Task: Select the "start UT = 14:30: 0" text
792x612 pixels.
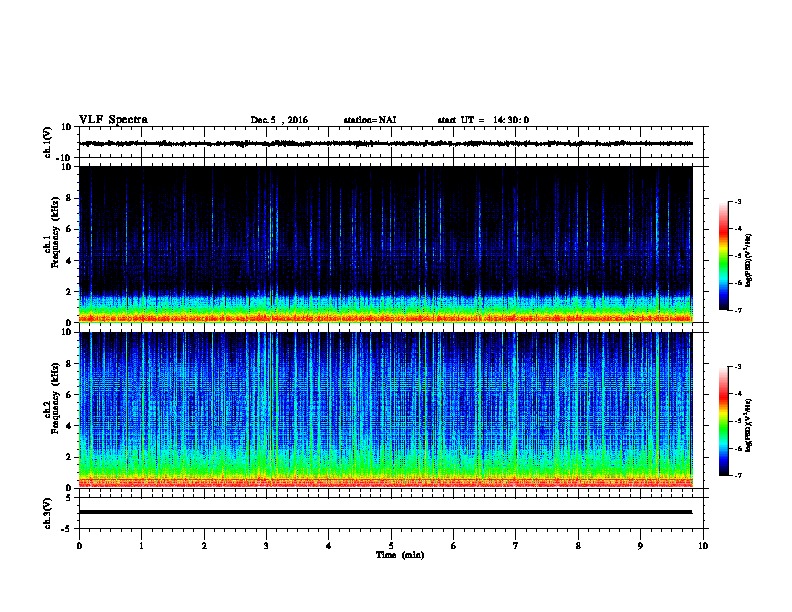Action: click(483, 120)
